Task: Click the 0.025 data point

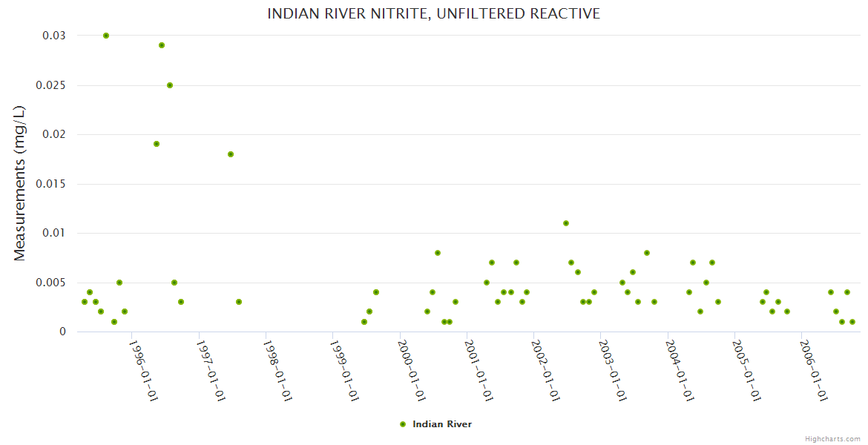Action: (170, 85)
